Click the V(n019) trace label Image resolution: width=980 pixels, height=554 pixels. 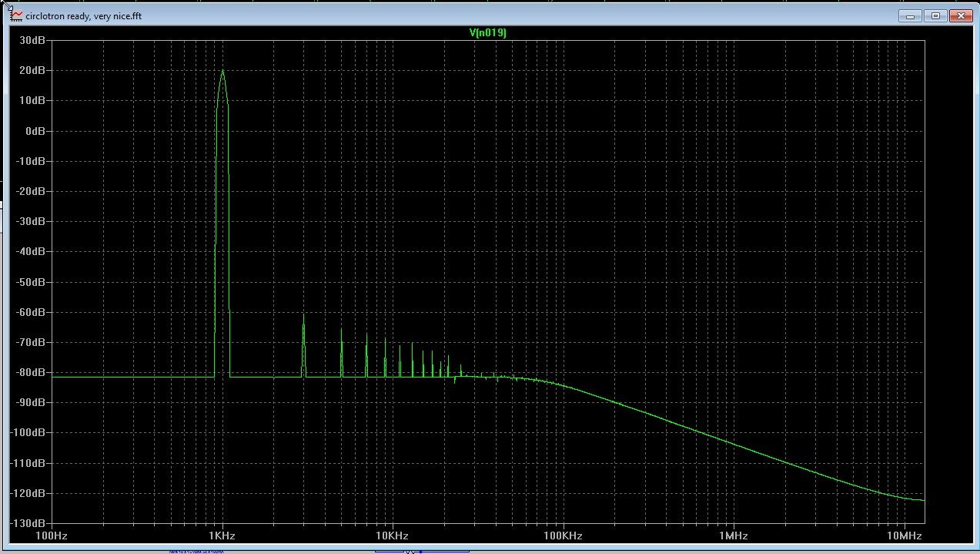[488, 32]
